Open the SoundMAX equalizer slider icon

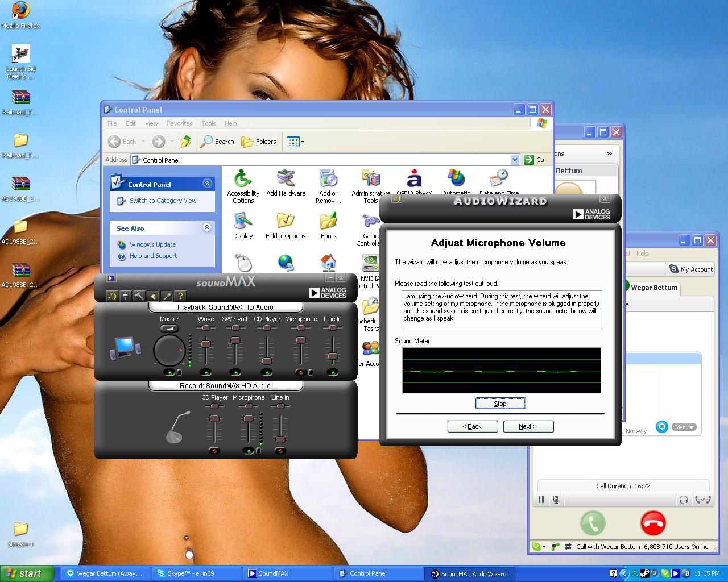click(x=126, y=296)
